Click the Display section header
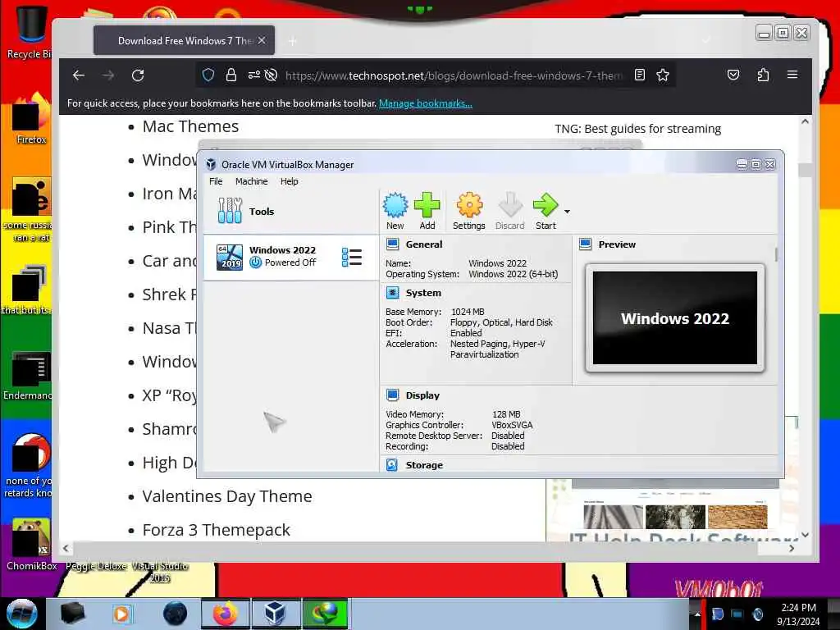 tap(422, 395)
